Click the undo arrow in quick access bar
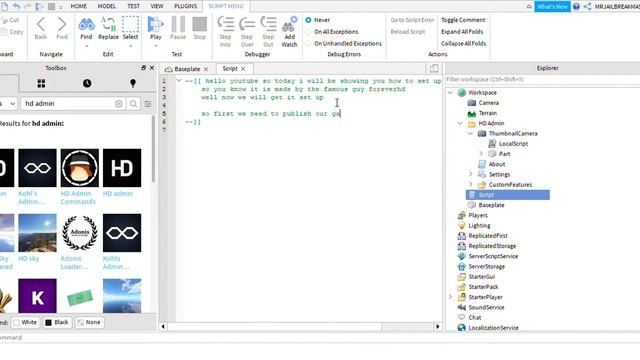The image size is (640, 360). 16,6
